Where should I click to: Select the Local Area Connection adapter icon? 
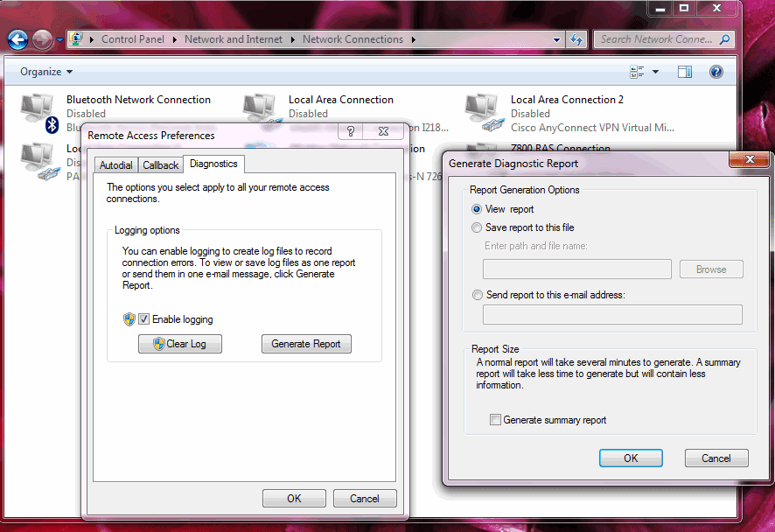point(261,109)
